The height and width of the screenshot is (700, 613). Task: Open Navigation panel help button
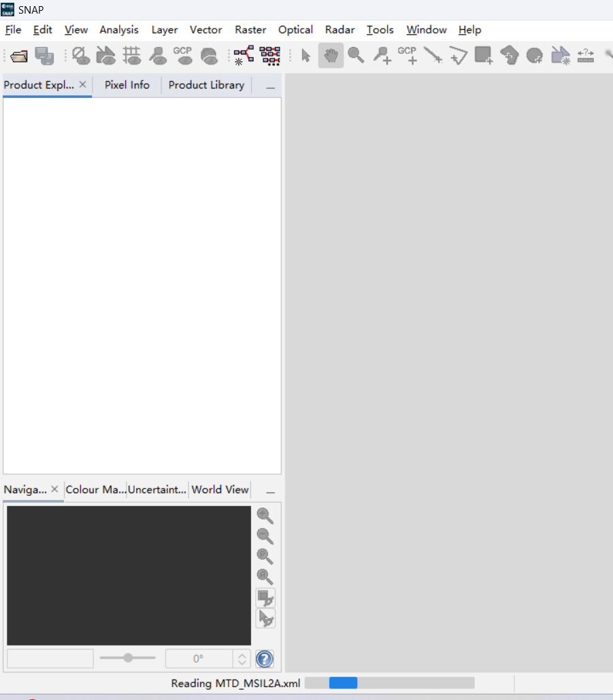[x=265, y=659]
